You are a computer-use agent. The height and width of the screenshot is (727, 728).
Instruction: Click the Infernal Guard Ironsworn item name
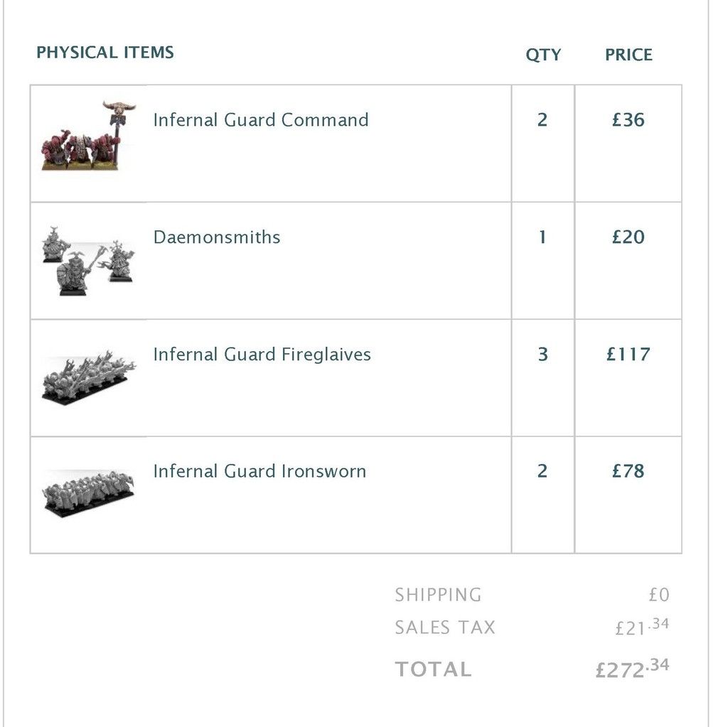coord(259,471)
